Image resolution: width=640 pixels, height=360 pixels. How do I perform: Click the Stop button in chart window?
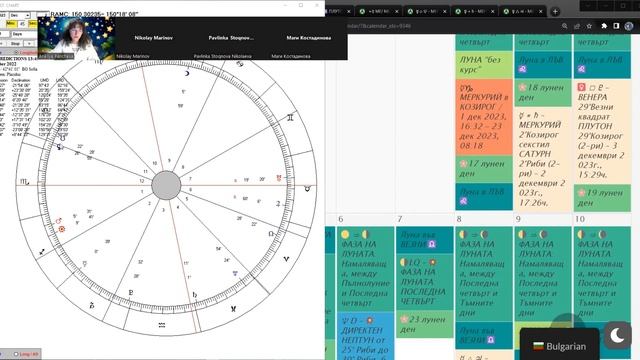pyautogui.click(x=16, y=43)
